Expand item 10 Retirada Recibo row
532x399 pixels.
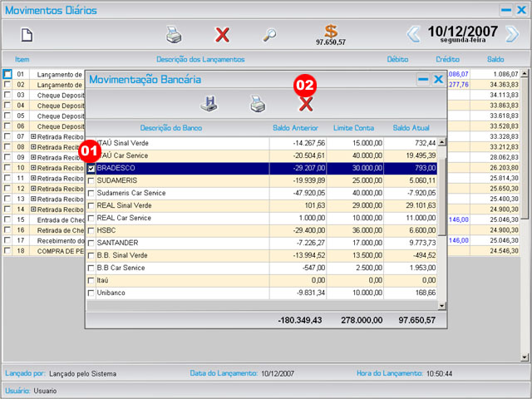34,168
